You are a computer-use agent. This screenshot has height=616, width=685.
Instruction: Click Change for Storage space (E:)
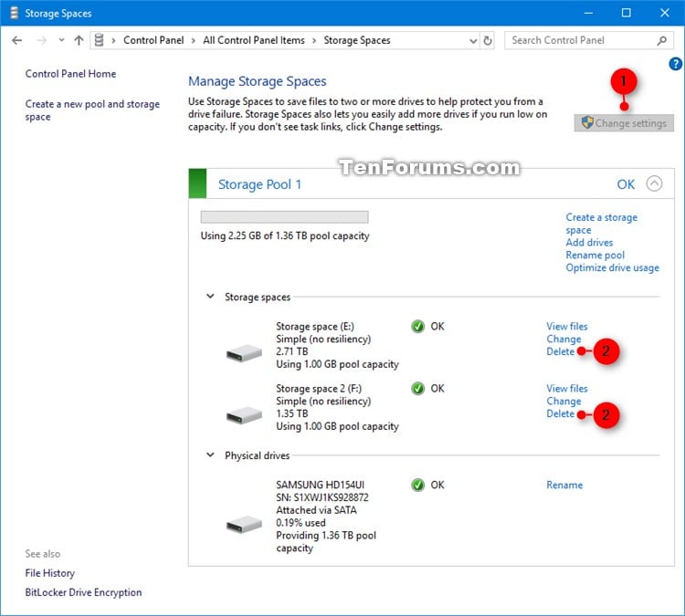click(564, 339)
